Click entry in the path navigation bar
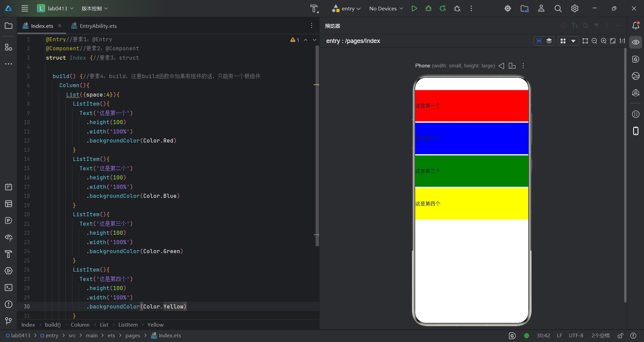This screenshot has height=342, width=644. (49, 335)
